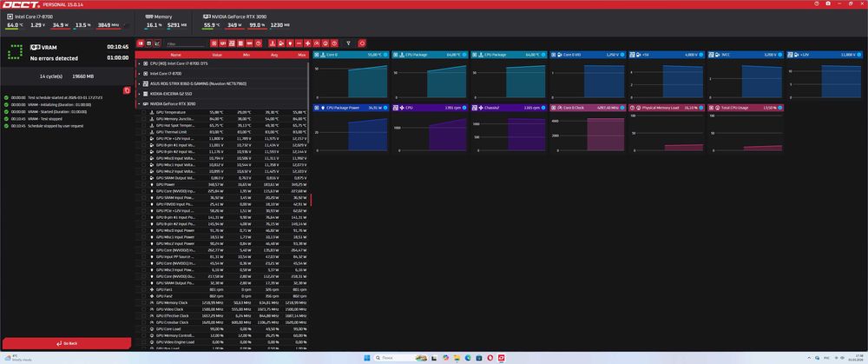Image resolution: width=868 pixels, height=364 pixels.
Task: Open the Windows Start menu
Action: tap(366, 358)
